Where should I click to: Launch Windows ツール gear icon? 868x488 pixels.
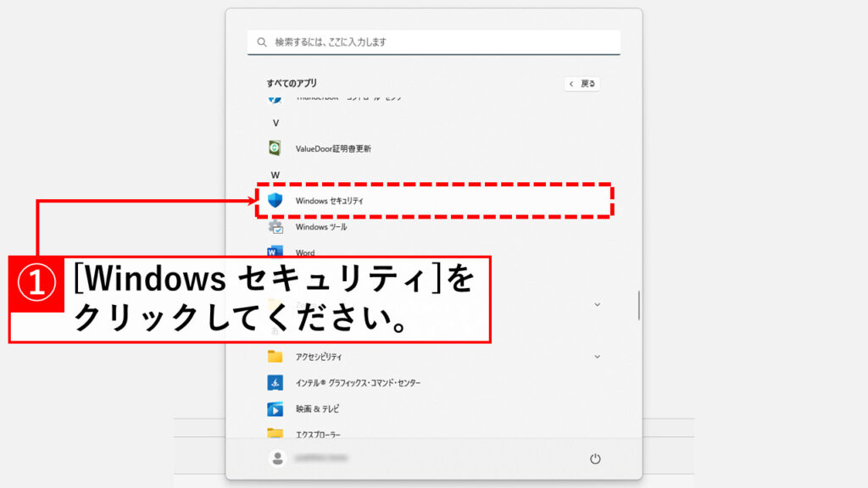pyautogui.click(x=275, y=227)
